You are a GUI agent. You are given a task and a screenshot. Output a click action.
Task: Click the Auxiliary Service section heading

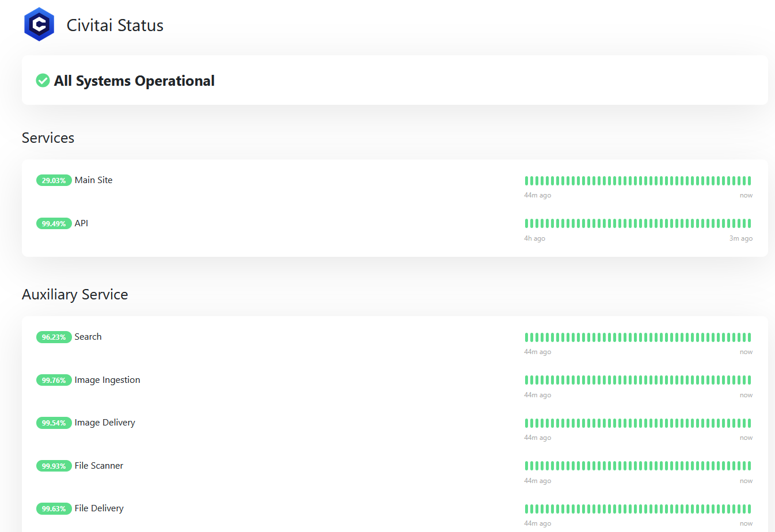75,294
